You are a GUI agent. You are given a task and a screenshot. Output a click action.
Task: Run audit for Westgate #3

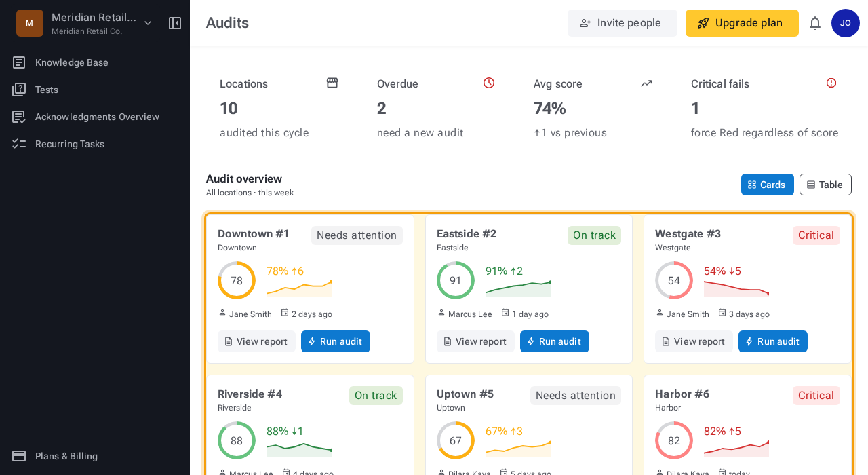tap(773, 341)
